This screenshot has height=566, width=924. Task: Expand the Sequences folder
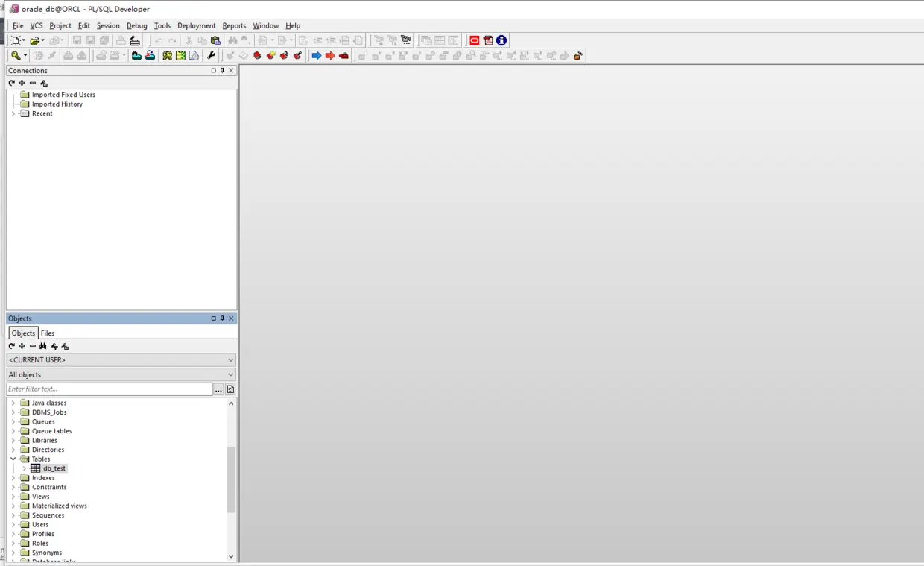click(13, 515)
